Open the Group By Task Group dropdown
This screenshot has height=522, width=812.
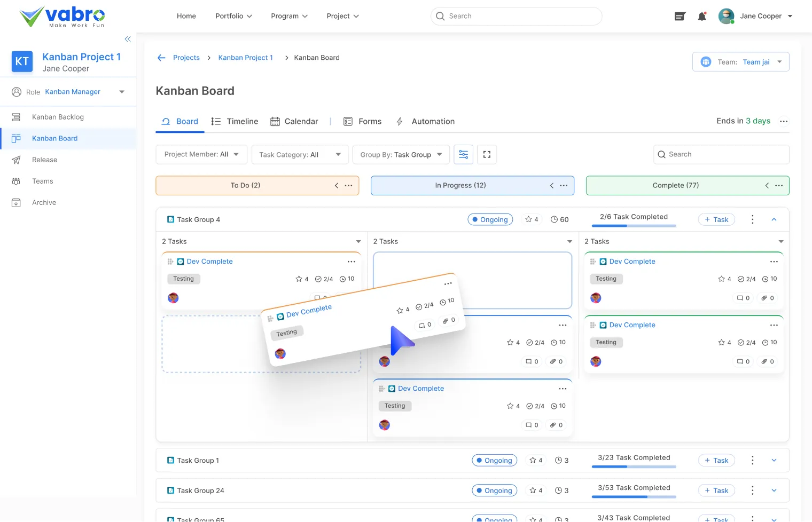[401, 155]
